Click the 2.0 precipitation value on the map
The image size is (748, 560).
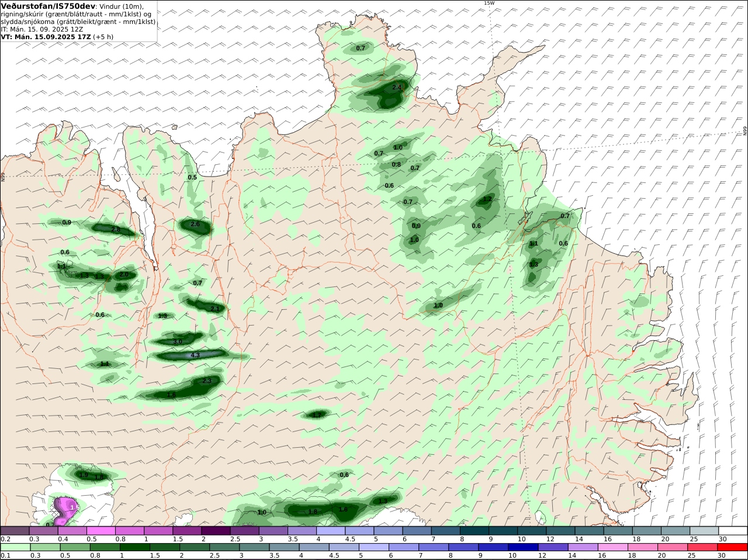[124, 275]
